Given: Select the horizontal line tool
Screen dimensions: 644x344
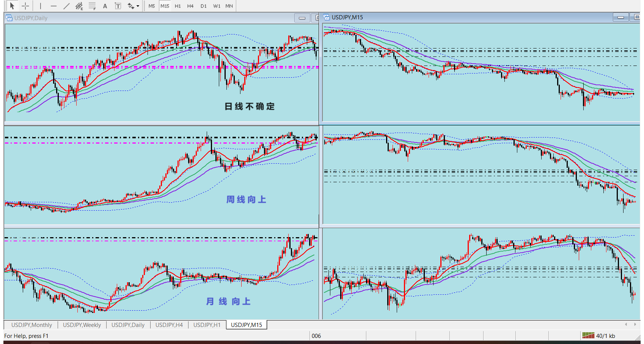Looking at the screenshot, I should [53, 6].
